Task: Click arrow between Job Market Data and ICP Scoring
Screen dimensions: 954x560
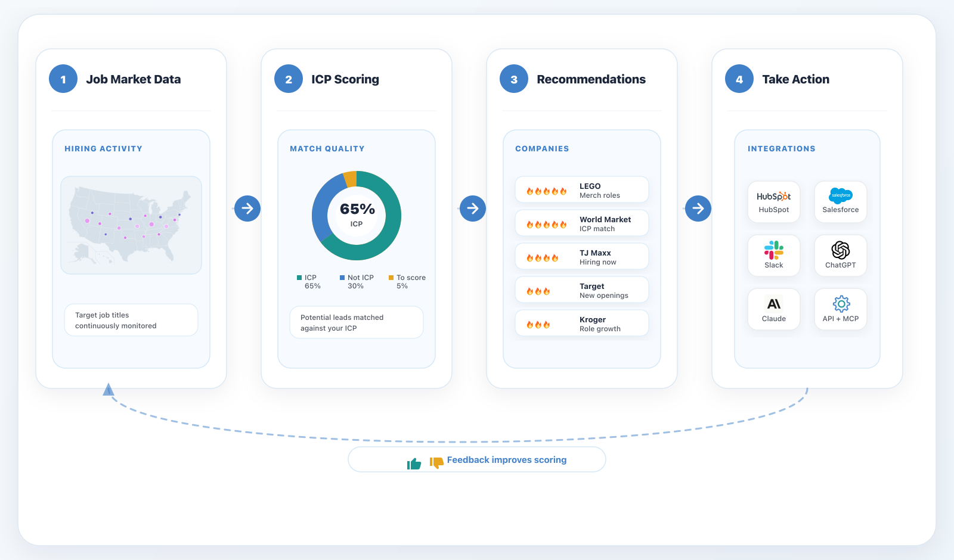Action: 247,209
